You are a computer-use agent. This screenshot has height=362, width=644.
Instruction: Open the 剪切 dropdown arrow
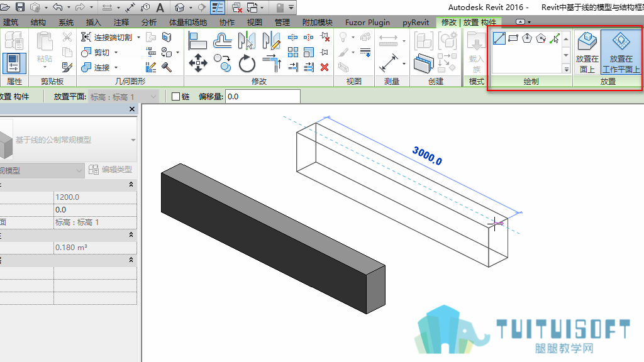click(116, 53)
